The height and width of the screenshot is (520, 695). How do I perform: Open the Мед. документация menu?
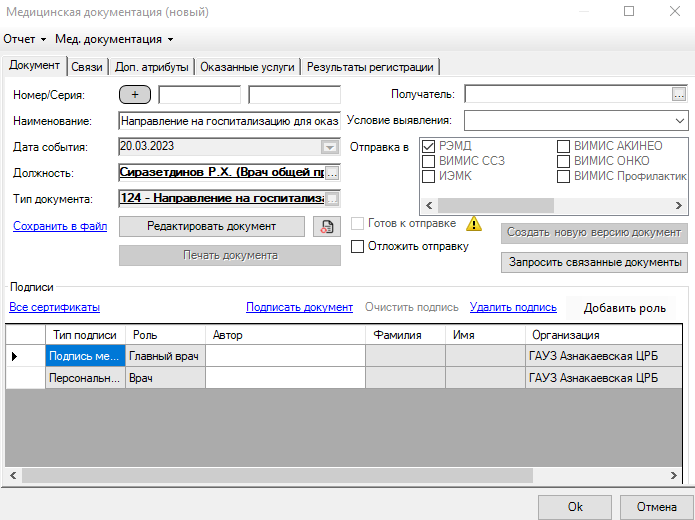click(113, 39)
